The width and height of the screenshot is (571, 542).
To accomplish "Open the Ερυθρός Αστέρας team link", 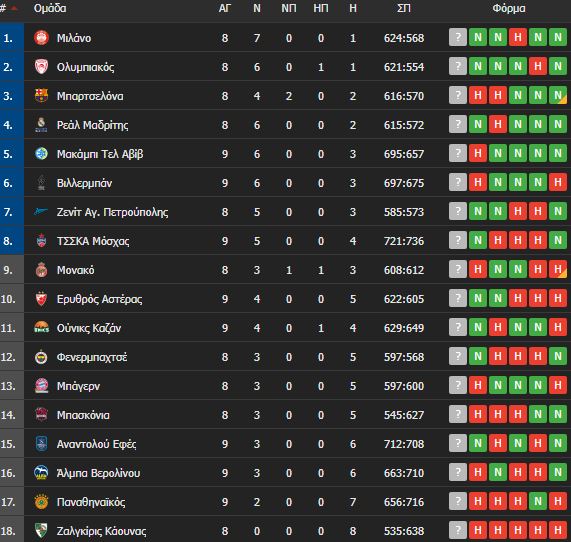I will click(x=99, y=299).
